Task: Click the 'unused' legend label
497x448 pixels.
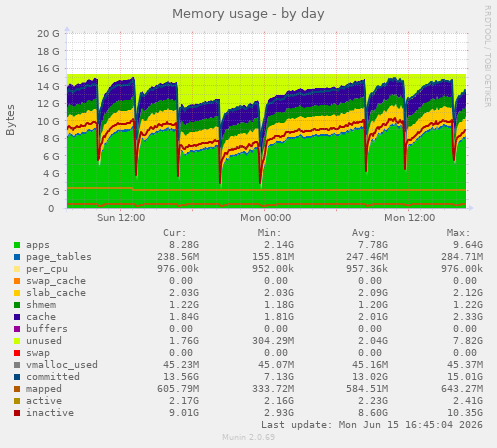Action: click(44, 341)
